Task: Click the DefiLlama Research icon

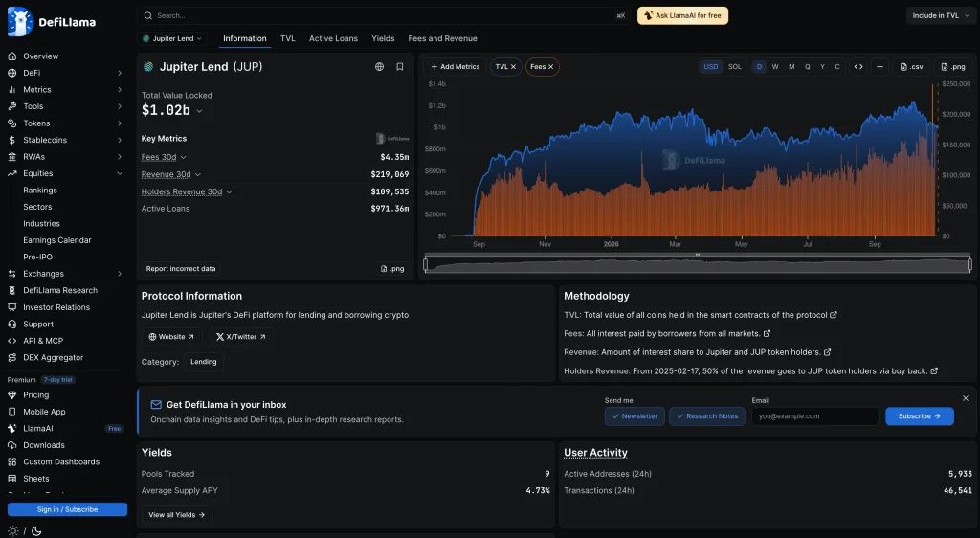Action: (11, 291)
